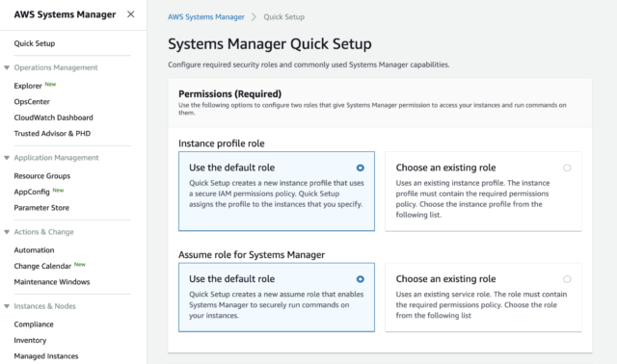Close the AWS Systems Manager sidebar
The width and height of the screenshot is (617, 364).
point(131,14)
